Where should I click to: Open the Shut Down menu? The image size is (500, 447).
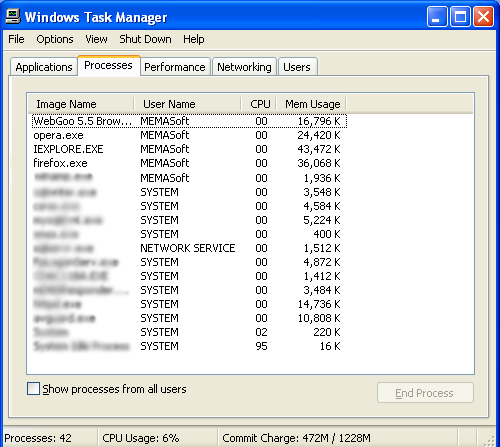[x=145, y=39]
